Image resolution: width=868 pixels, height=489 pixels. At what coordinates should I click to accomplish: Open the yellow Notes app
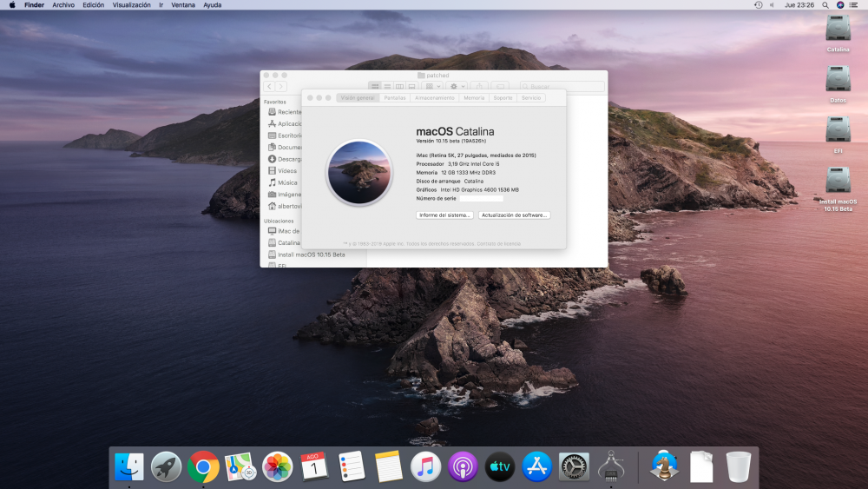pos(388,466)
